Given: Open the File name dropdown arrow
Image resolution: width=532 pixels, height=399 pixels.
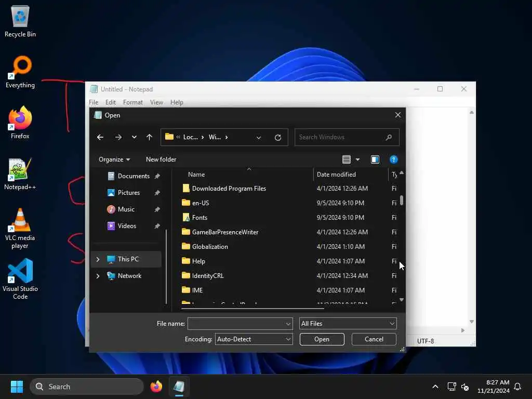Looking at the screenshot, I should pyautogui.click(x=288, y=324).
